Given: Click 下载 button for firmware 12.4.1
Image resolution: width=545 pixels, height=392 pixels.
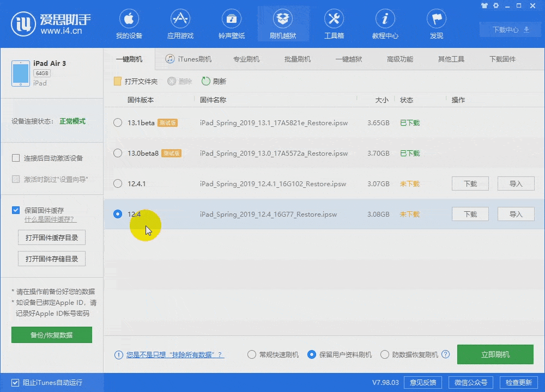Looking at the screenshot, I should (x=470, y=184).
